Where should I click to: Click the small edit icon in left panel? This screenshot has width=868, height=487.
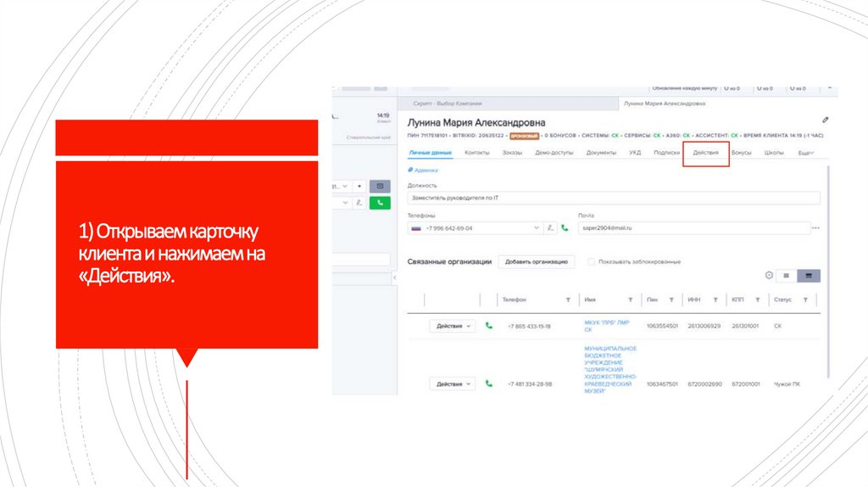point(359,203)
